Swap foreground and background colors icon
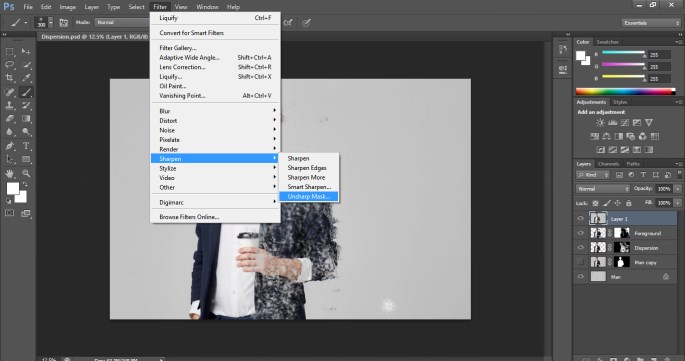This screenshot has height=361, width=685. [x=25, y=184]
